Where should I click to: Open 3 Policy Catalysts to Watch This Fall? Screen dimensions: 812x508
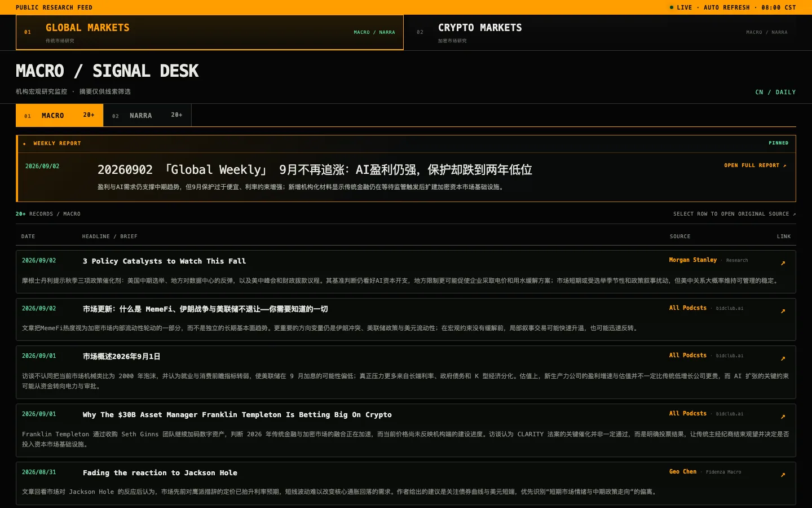tap(164, 261)
